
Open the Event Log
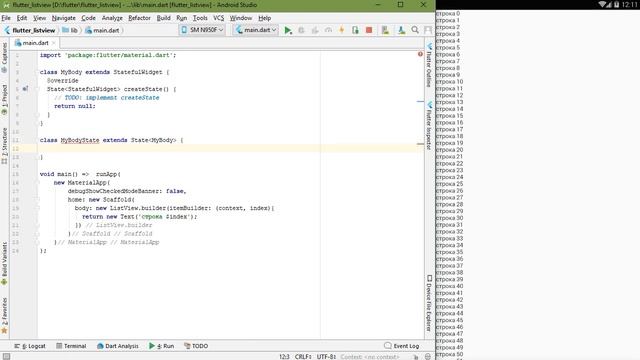402,346
